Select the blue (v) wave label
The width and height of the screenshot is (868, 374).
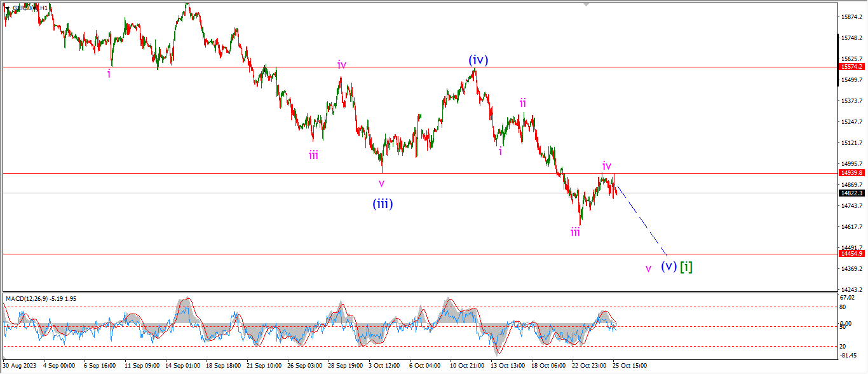point(668,267)
